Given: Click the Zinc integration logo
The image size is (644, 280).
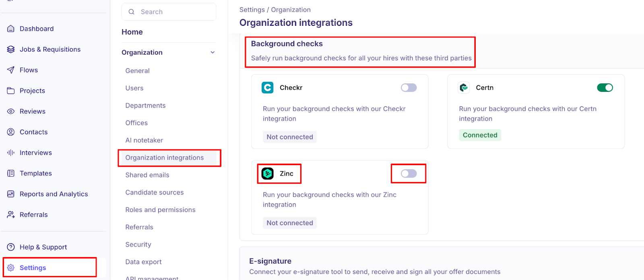Looking at the screenshot, I should (268, 174).
